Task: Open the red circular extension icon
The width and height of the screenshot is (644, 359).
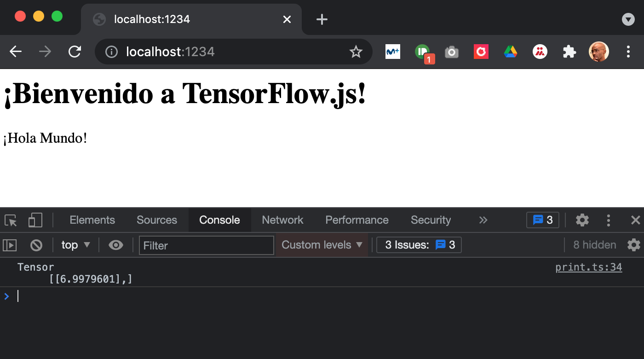Action: [481, 52]
